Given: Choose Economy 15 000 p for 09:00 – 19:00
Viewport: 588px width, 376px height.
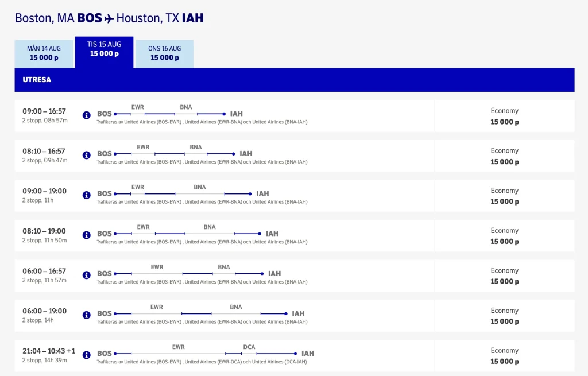Looking at the screenshot, I should coord(505,196).
